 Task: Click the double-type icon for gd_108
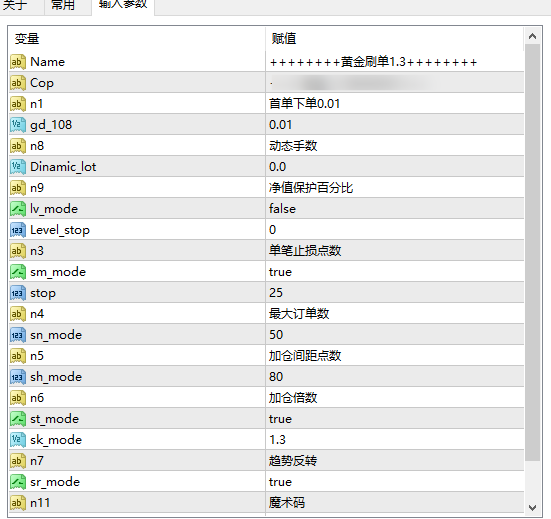pos(18,125)
